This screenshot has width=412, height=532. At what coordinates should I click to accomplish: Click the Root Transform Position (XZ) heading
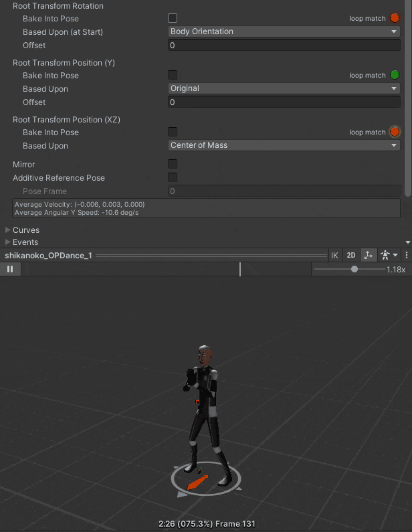[66, 120]
